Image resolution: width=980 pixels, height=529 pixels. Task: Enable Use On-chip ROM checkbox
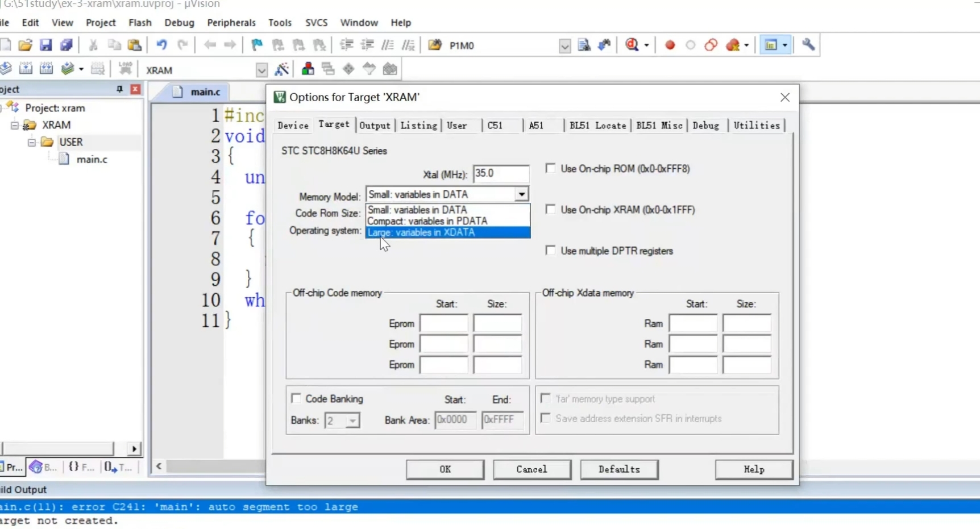coord(550,168)
